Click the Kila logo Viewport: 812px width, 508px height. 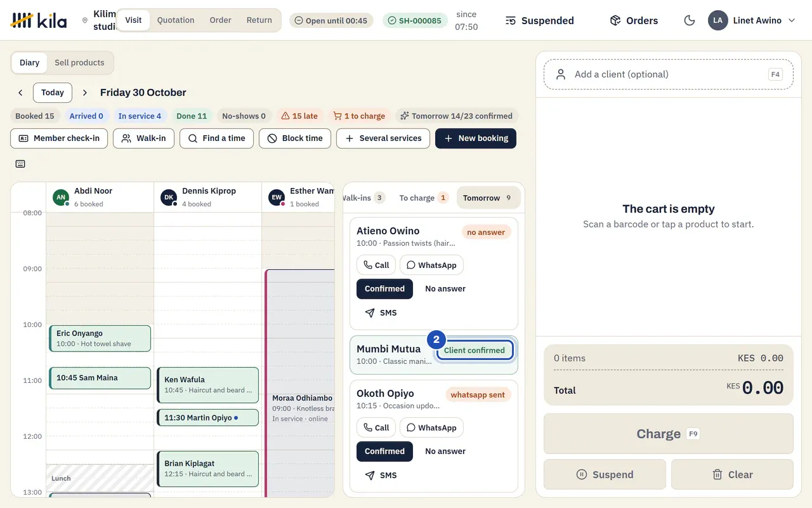pyautogui.click(x=39, y=20)
